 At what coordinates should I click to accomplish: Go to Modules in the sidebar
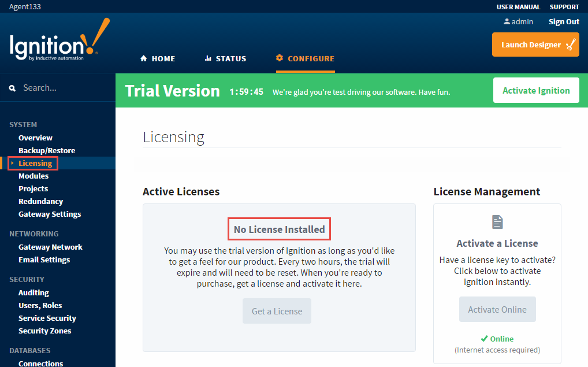coord(34,176)
